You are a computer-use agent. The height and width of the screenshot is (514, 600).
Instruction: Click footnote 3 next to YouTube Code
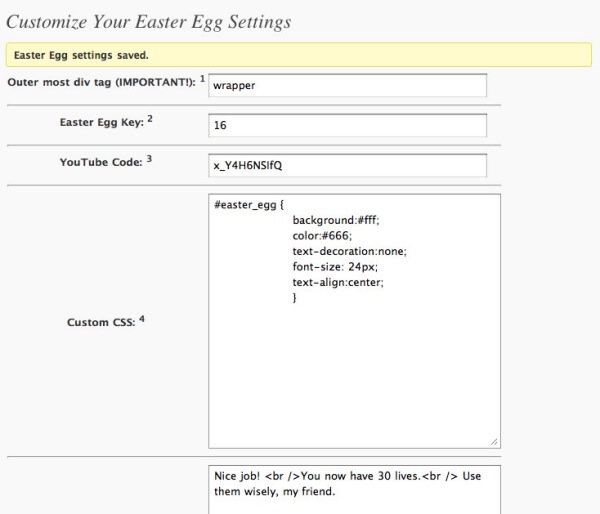[149, 158]
